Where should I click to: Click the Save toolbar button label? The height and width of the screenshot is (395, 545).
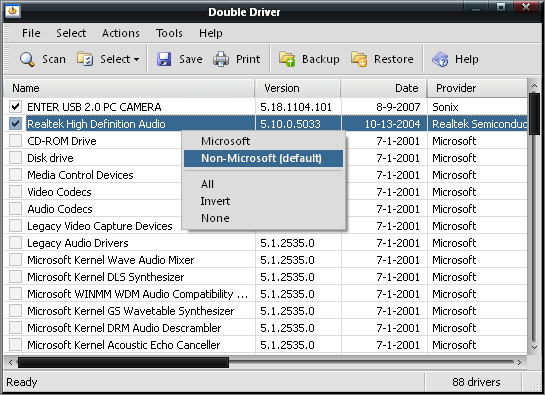pos(190,59)
